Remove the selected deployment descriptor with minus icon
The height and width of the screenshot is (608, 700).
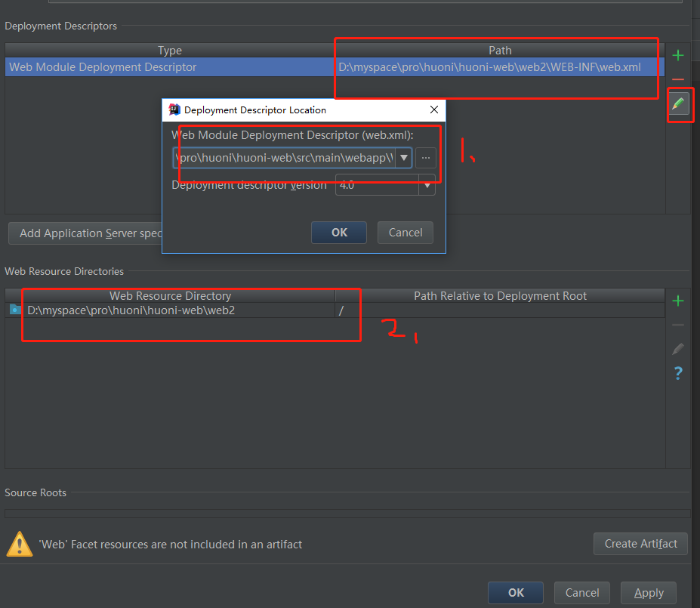[677, 80]
